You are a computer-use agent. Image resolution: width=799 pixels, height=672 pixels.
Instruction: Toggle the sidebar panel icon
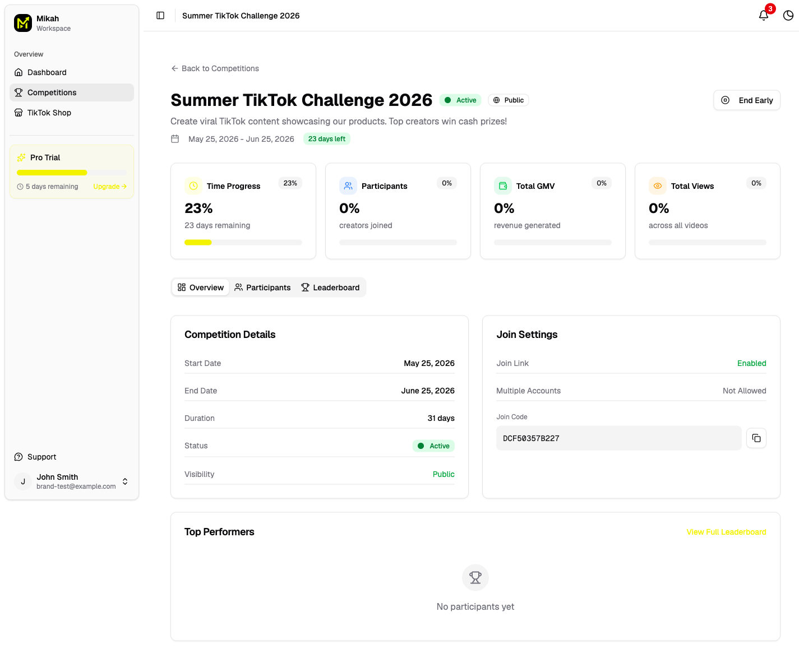[160, 16]
